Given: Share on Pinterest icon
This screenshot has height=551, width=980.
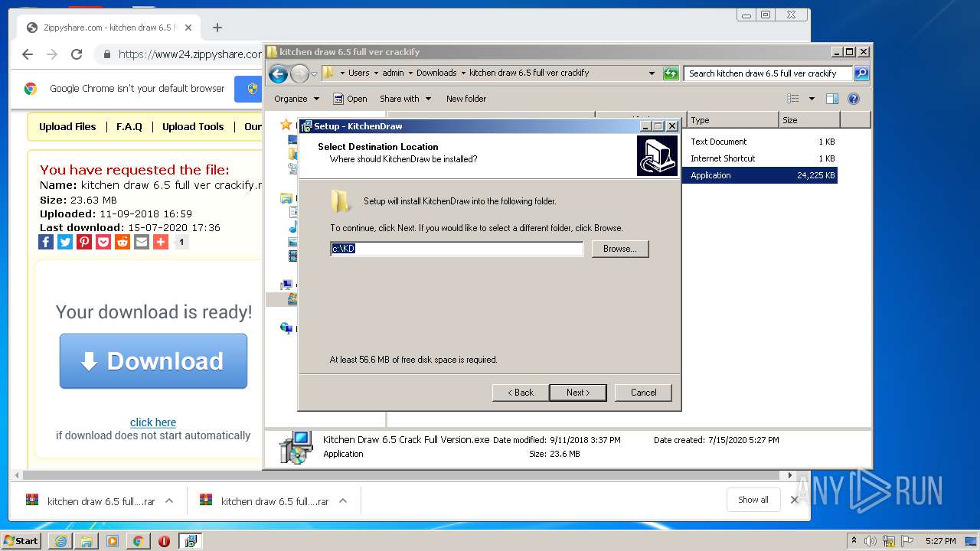Looking at the screenshot, I should coord(84,242).
